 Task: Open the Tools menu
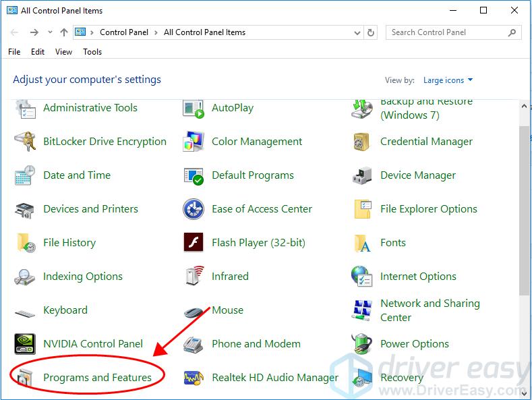pos(92,52)
